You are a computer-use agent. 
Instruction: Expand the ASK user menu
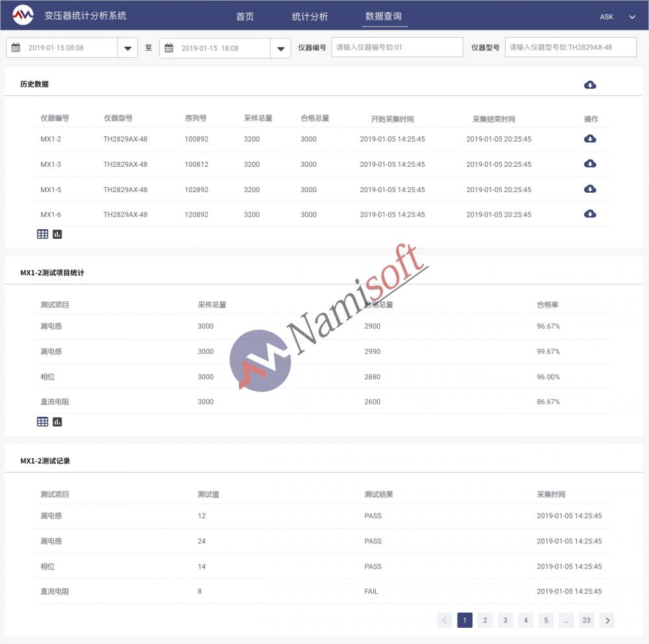point(631,17)
